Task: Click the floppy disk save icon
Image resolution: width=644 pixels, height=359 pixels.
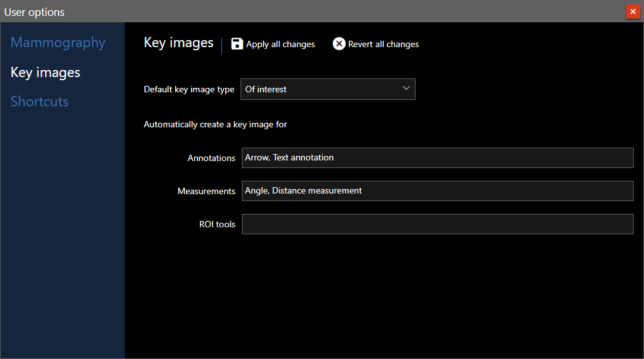Action: [237, 44]
